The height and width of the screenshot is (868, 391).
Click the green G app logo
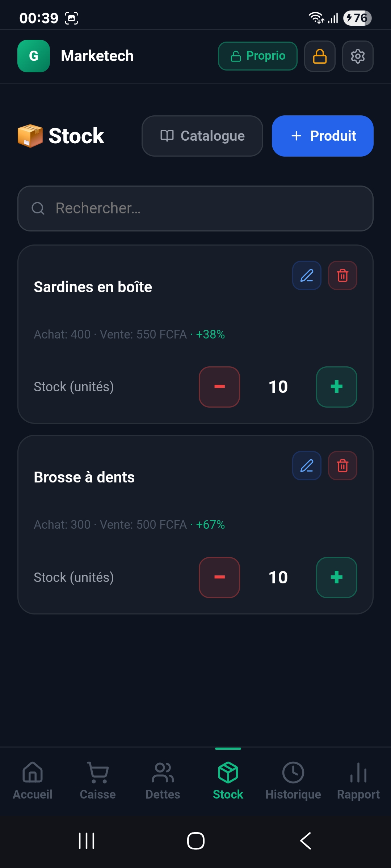(34, 56)
